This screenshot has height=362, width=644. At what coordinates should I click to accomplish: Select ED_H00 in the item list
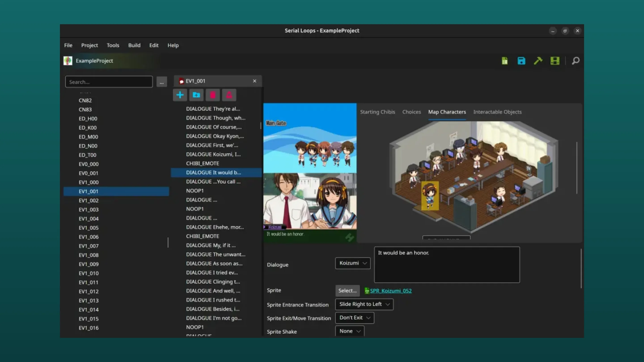click(x=116, y=118)
